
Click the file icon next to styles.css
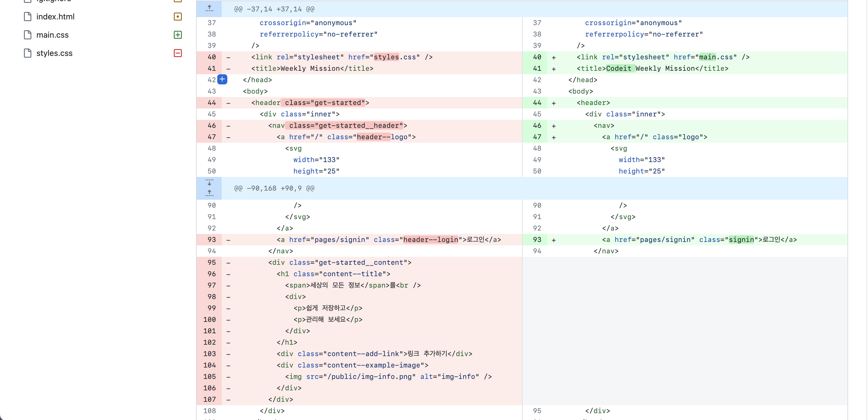[x=28, y=53]
